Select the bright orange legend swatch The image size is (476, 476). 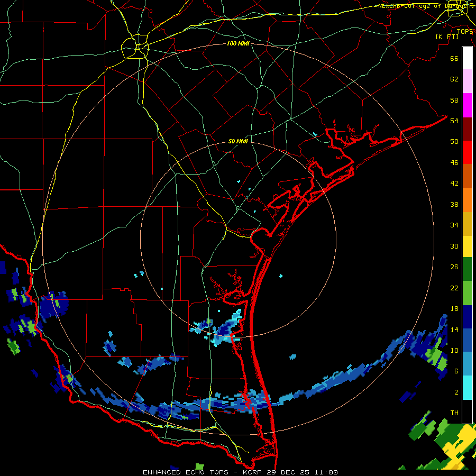coord(467,200)
